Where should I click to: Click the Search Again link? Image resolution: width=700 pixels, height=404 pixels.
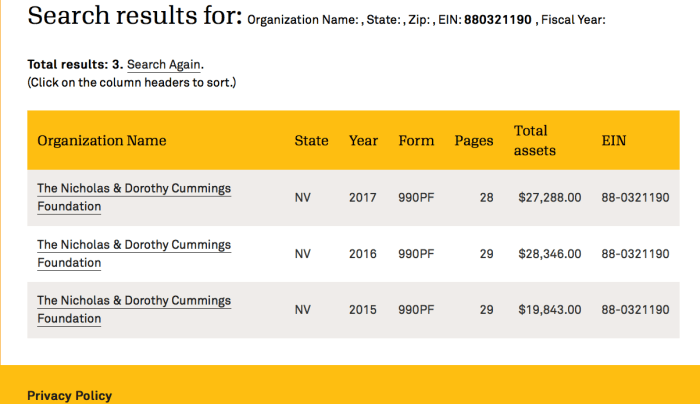[165, 65]
